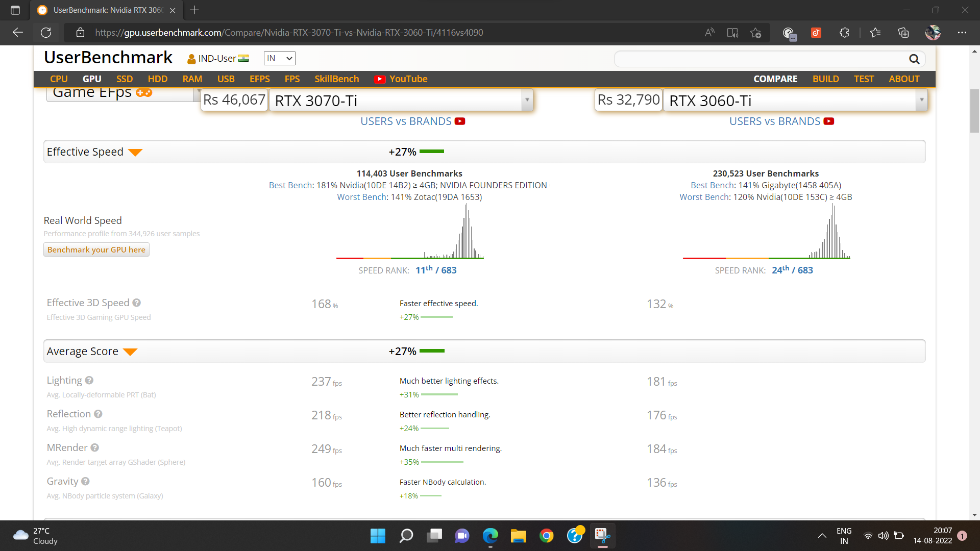Open USERS vs BRANDS link under RTX 3070-Ti

click(406, 121)
